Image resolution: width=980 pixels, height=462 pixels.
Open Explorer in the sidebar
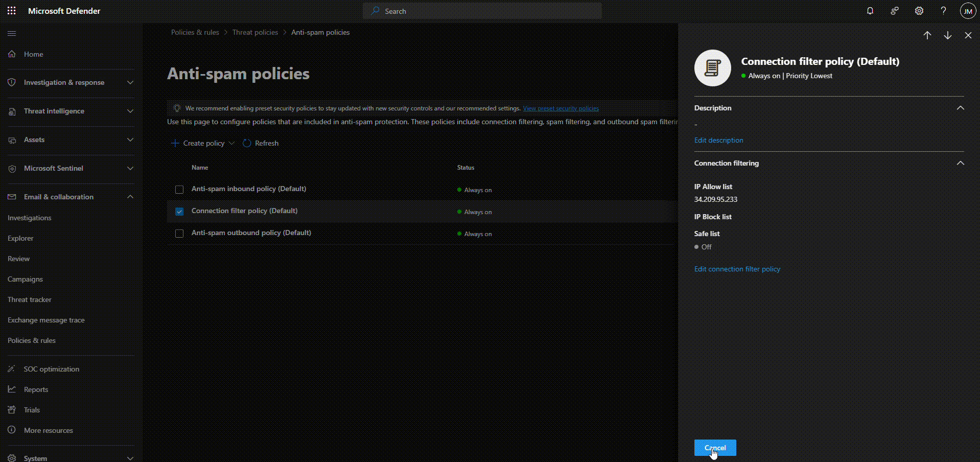20,238
